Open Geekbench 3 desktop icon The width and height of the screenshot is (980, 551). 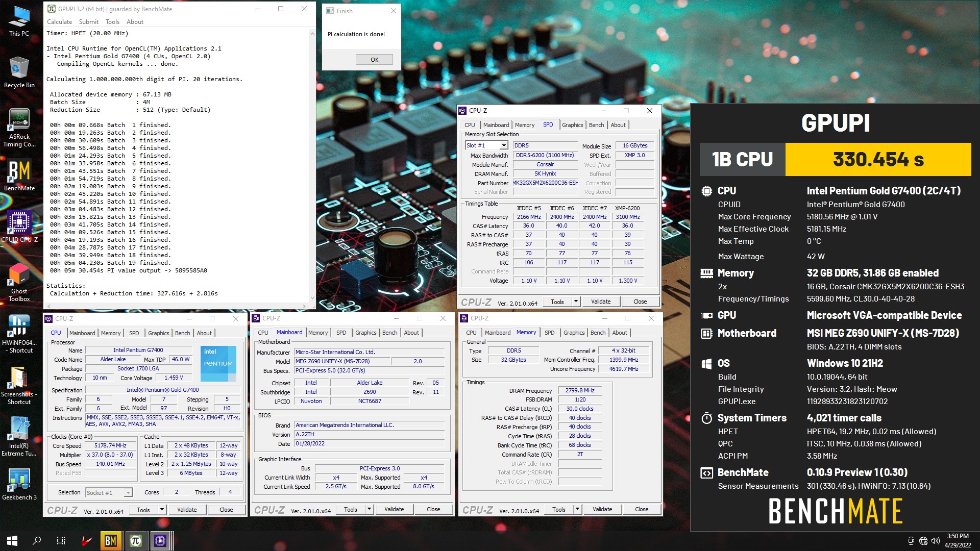click(19, 484)
